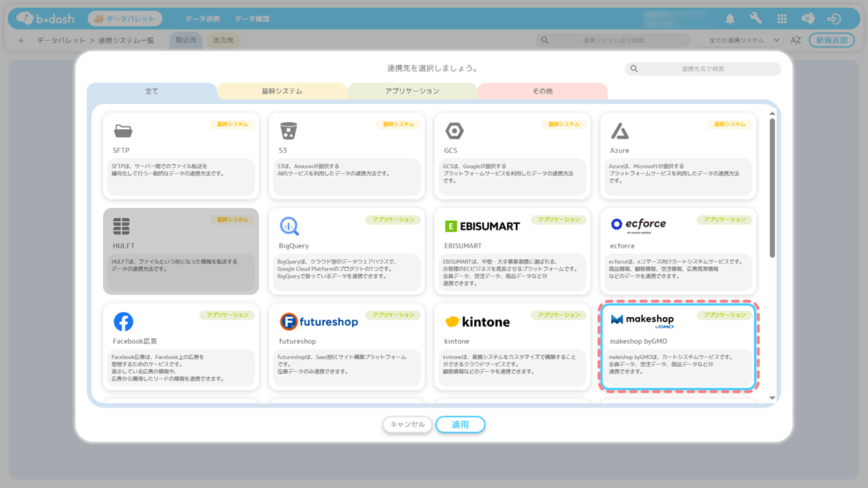This screenshot has height=488, width=868.
Task: Click the futureshop card description text
Action: tap(342, 364)
